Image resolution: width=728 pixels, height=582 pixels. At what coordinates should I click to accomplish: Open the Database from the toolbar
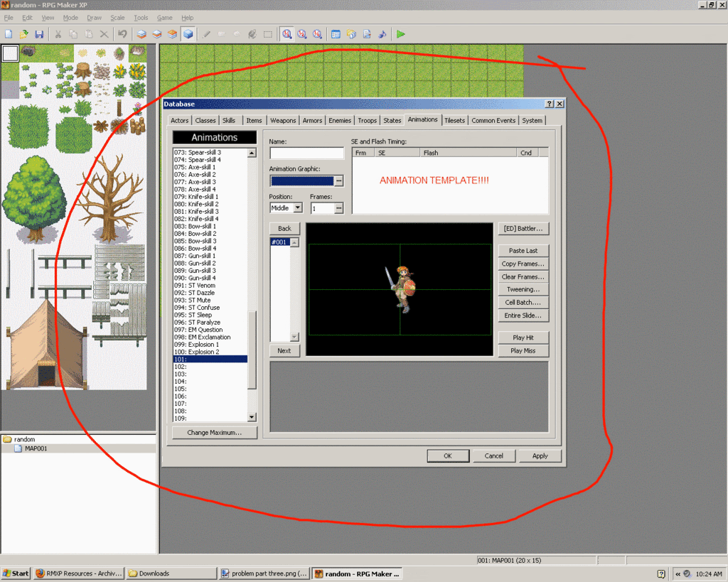point(336,33)
